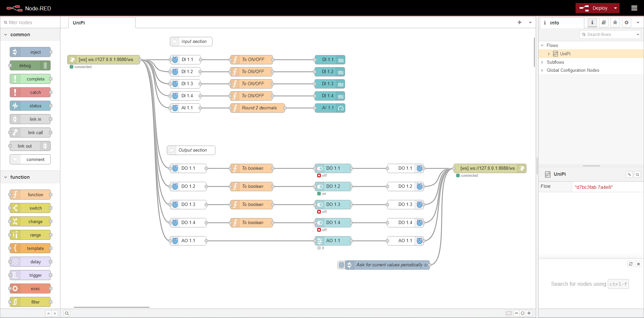This screenshot has width=644, height=318.
Task: Open the sidebar tabs dropdown arrow
Action: click(x=638, y=22)
